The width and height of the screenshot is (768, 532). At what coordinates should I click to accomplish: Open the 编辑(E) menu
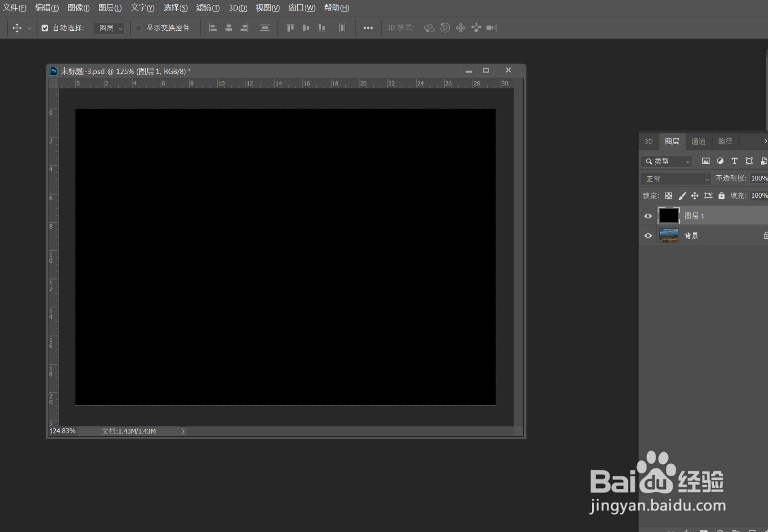tap(47, 8)
